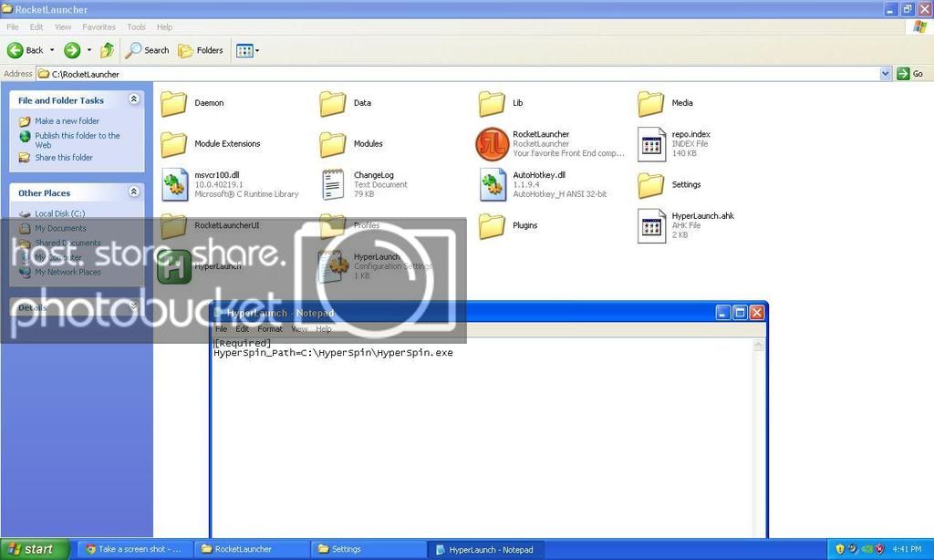
Task: Open the Views dropdown arrow
Action: [256, 50]
